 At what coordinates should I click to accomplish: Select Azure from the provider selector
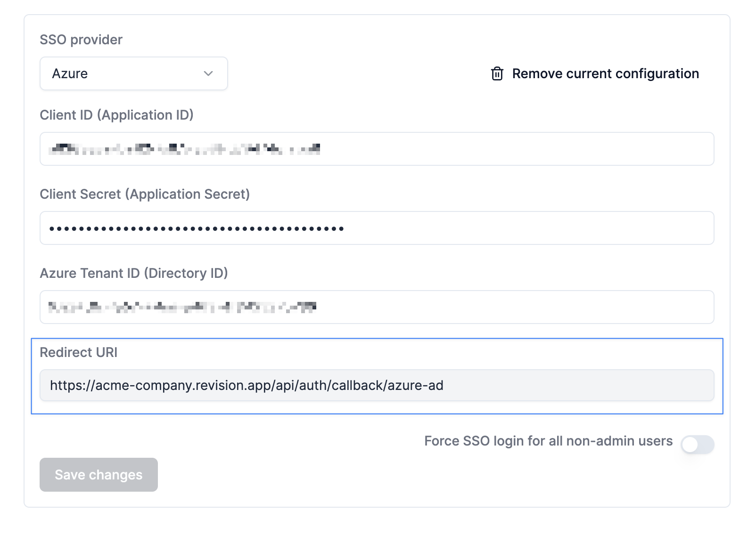point(133,73)
